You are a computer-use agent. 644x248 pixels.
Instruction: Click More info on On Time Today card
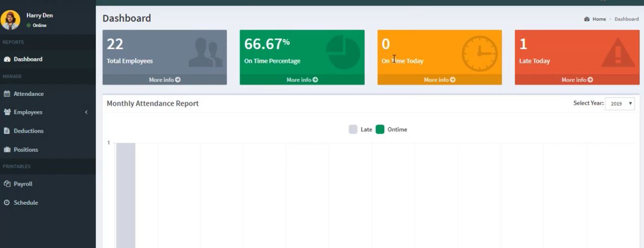click(439, 79)
